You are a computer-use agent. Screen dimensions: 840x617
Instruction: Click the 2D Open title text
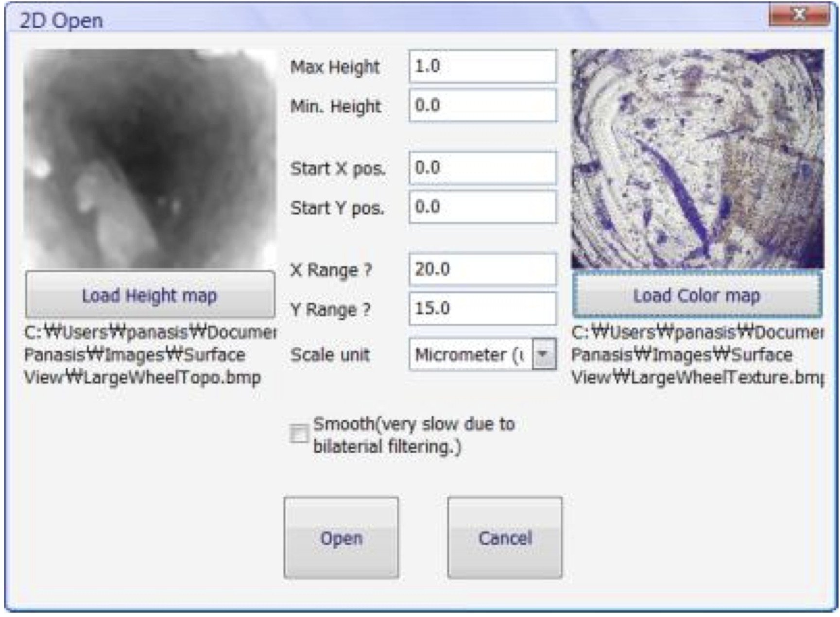click(x=61, y=21)
